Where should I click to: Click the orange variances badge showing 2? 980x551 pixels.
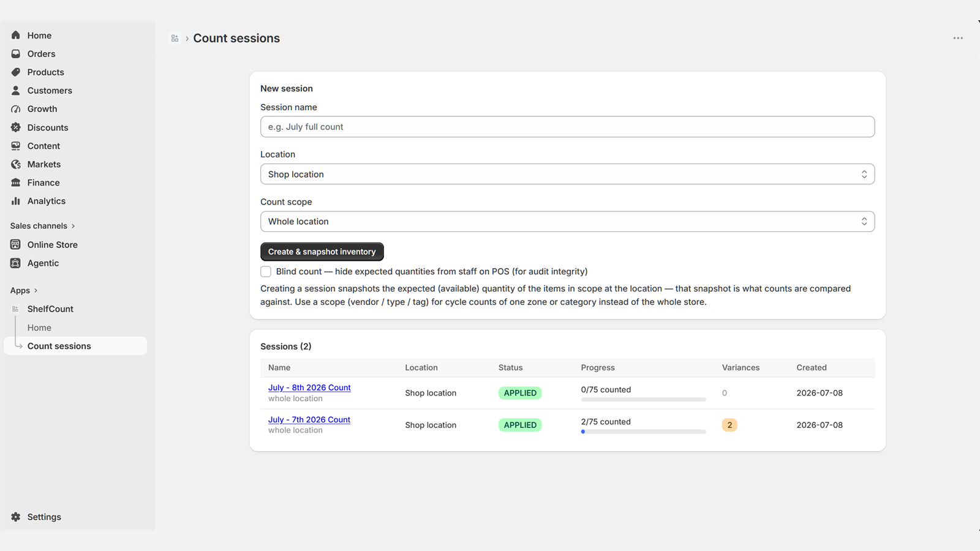click(729, 425)
